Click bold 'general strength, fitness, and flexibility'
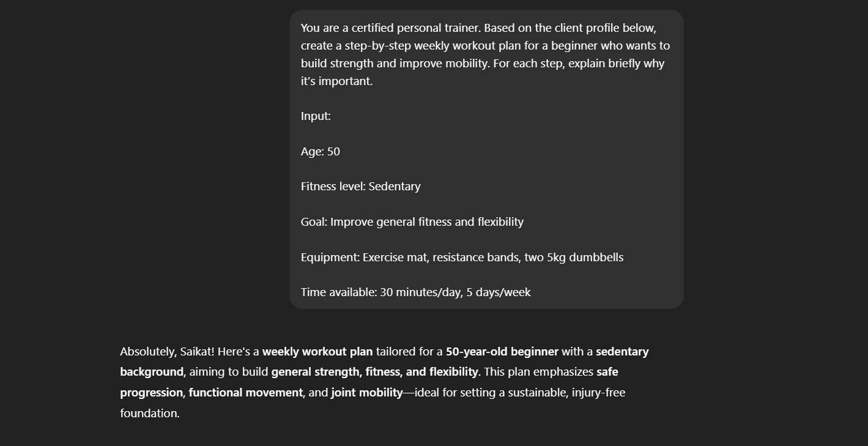 (375, 372)
